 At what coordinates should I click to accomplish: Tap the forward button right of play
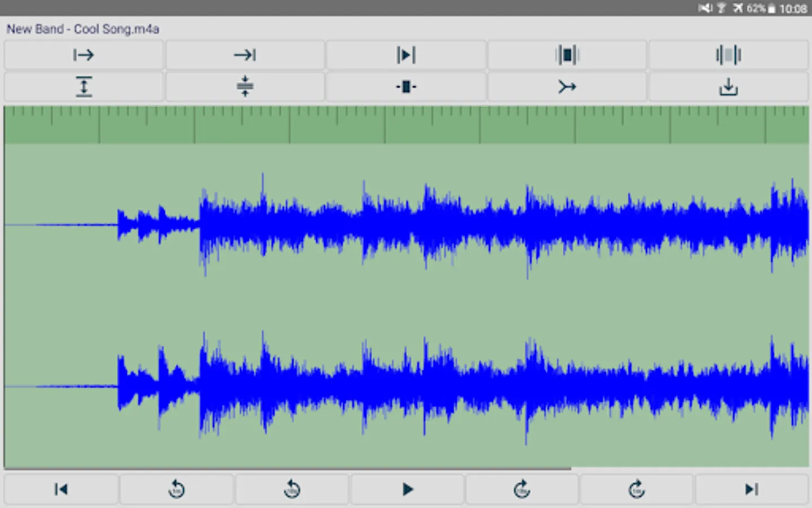point(522,489)
